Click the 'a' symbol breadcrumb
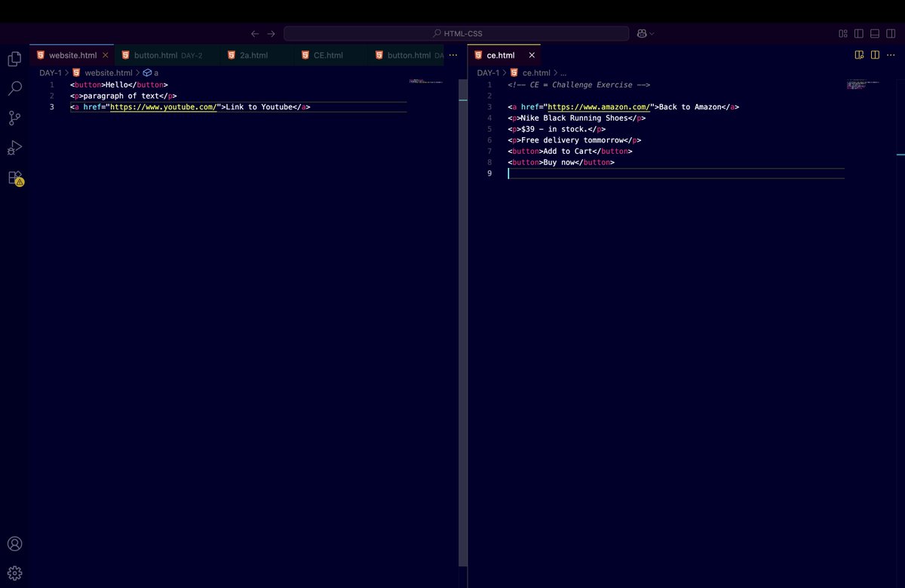This screenshot has width=905, height=588. (x=151, y=73)
